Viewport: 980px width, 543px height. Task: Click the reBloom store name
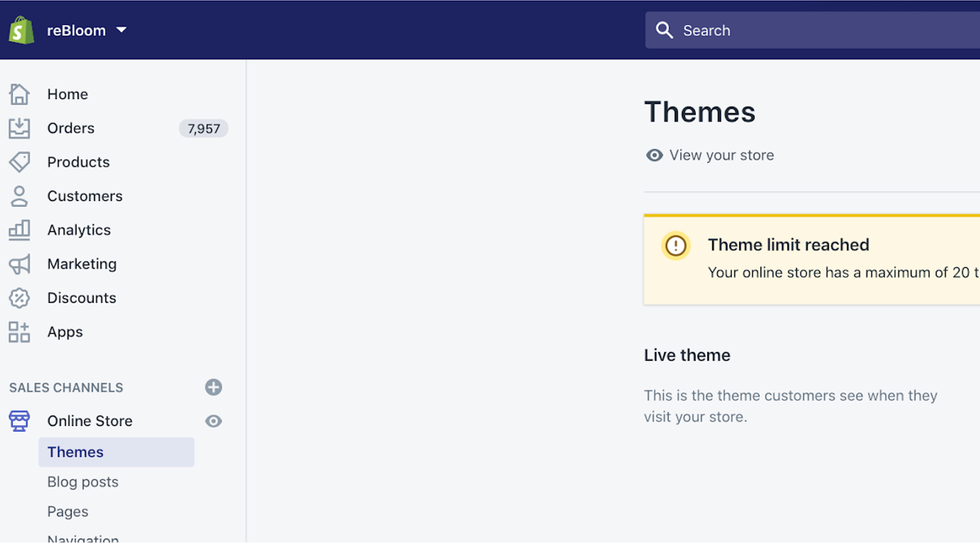click(x=76, y=31)
